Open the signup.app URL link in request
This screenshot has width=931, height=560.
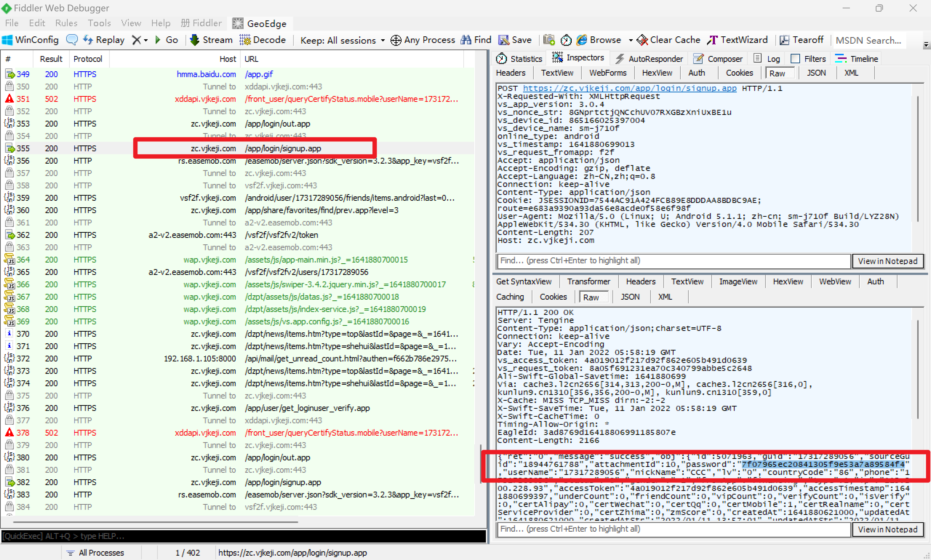630,88
